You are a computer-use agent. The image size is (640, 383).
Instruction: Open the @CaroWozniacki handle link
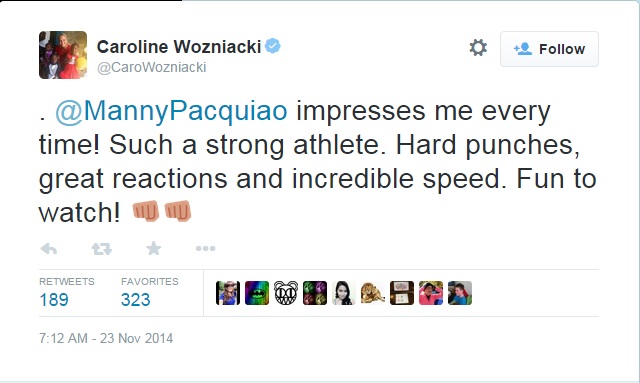tap(151, 67)
